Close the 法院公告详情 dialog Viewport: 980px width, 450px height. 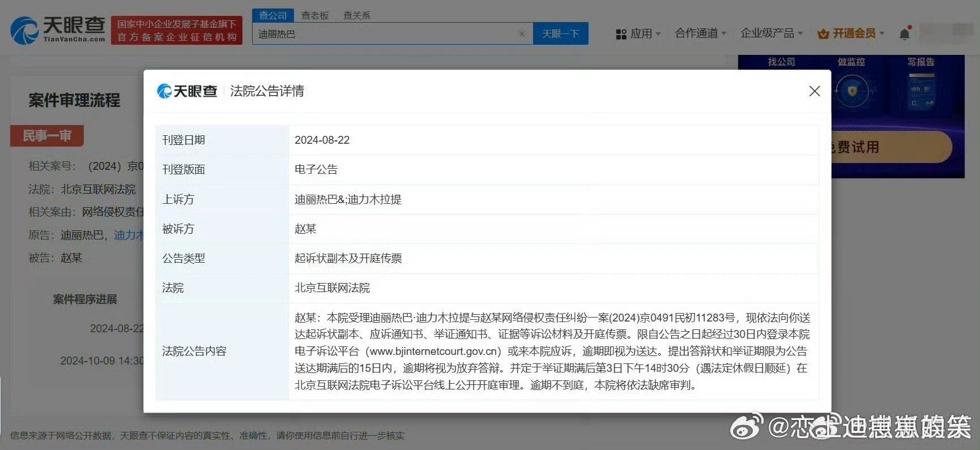pos(815,91)
